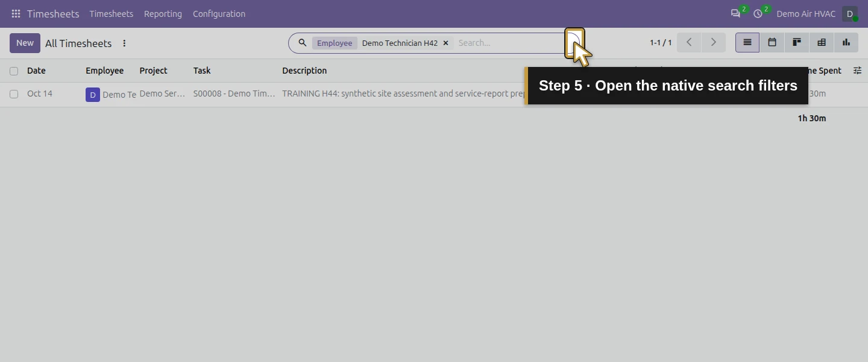Switch to kanban view
Image resolution: width=868 pixels, height=362 pixels.
click(797, 42)
